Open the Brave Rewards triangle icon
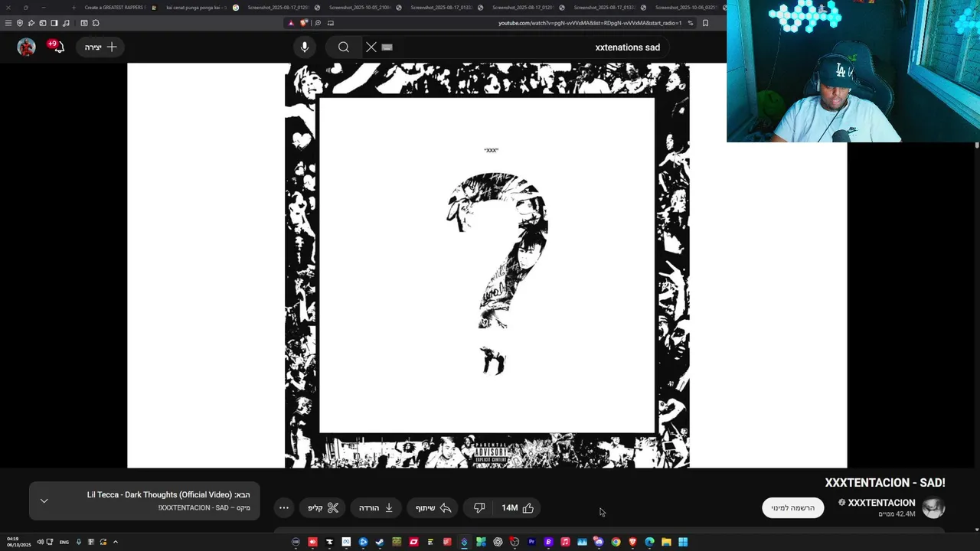 (x=291, y=23)
